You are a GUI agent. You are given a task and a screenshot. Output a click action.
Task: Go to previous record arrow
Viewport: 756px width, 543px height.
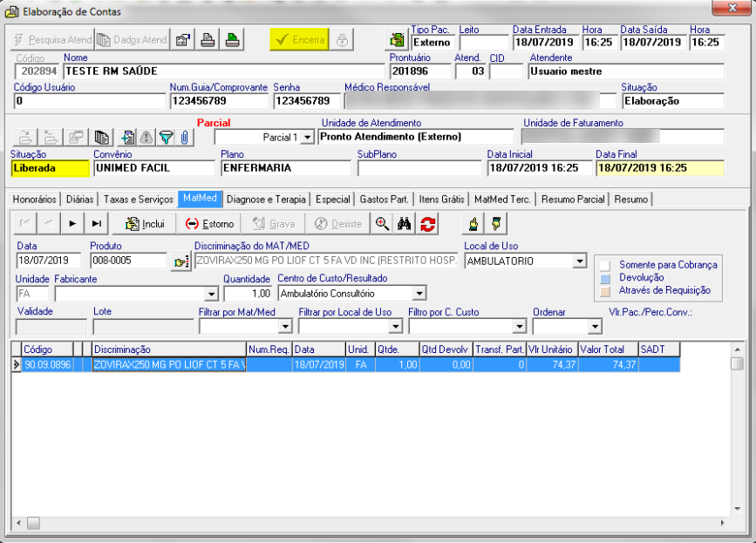point(49,223)
